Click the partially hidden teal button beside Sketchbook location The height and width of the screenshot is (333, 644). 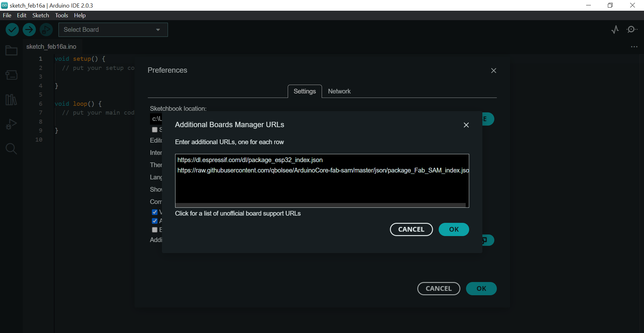point(488,119)
